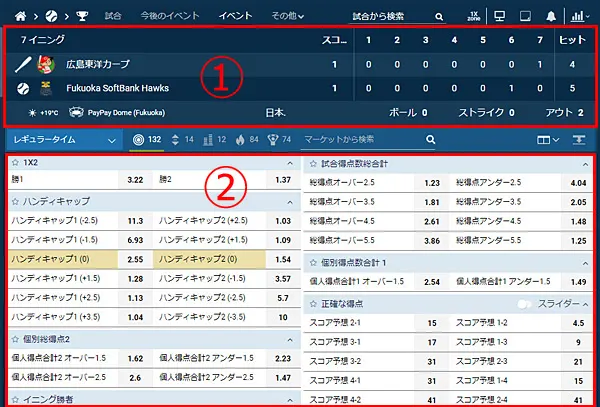This screenshot has width=600, height=407.
Task: Open the tablet view icon
Action: 525,16
